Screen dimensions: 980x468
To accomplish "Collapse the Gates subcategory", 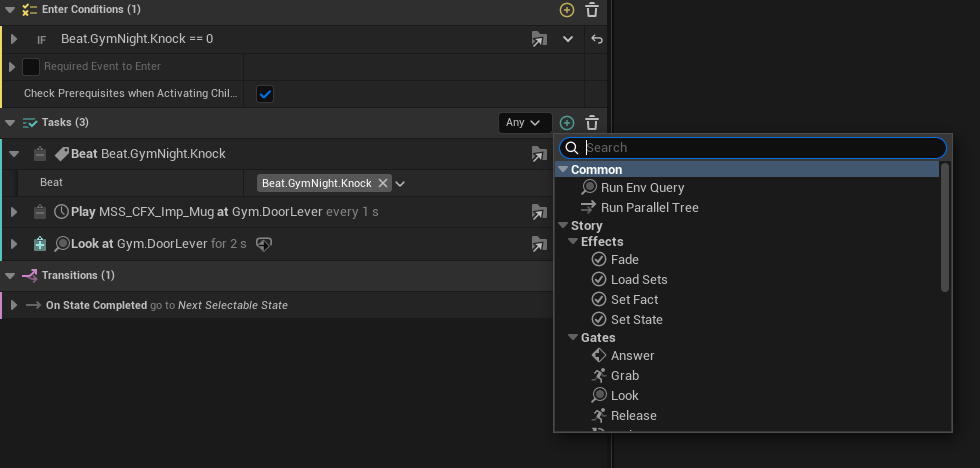I will tap(573, 337).
